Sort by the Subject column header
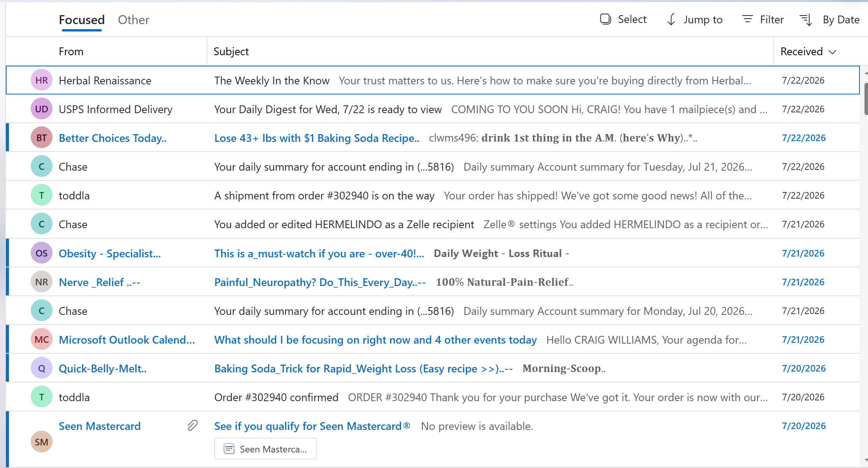Image resolution: width=868 pixels, height=468 pixels. click(231, 51)
